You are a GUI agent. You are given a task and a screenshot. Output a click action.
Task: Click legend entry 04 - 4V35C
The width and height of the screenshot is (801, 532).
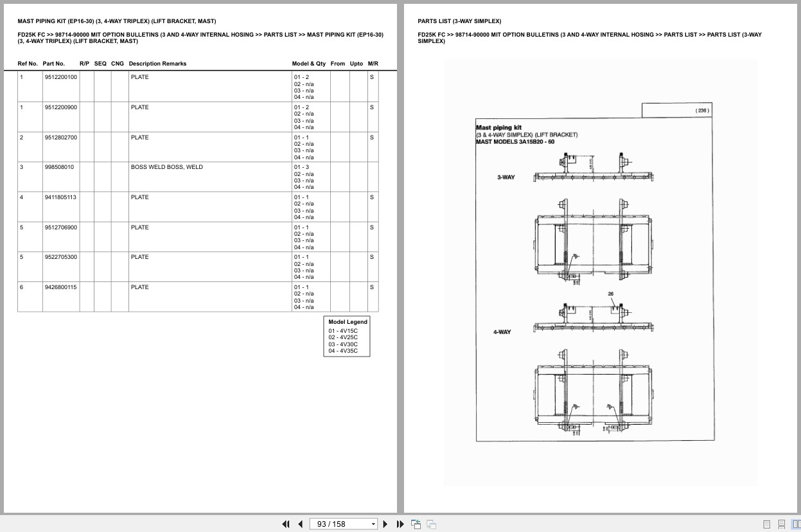pyautogui.click(x=343, y=351)
